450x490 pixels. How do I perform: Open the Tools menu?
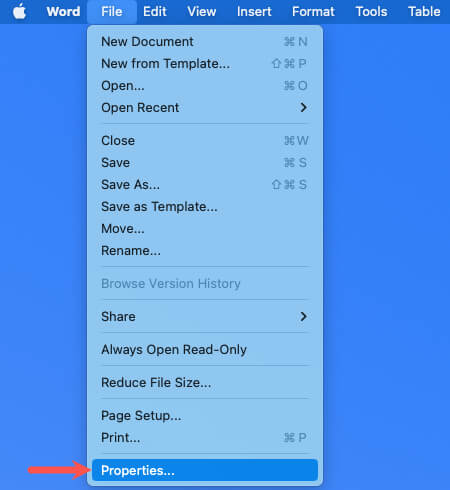(371, 12)
